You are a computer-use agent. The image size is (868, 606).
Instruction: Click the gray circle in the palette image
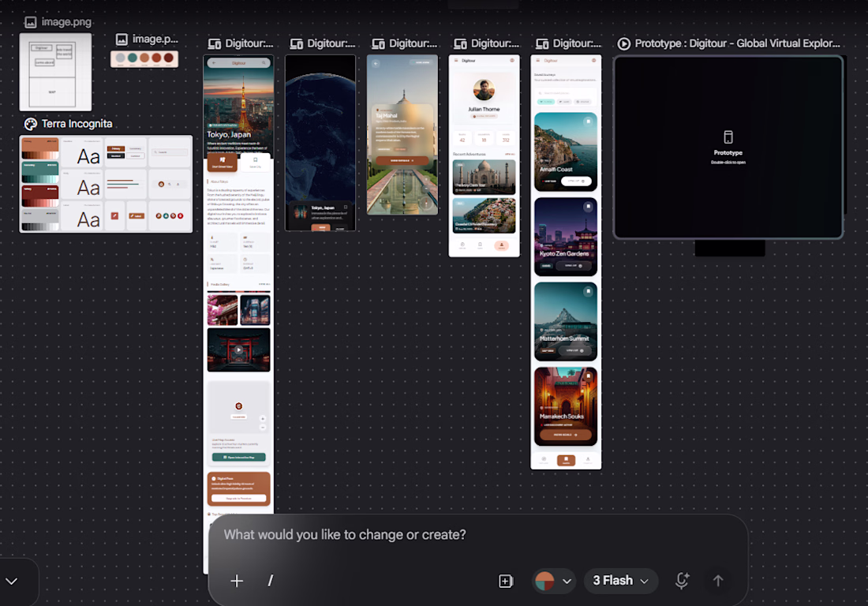click(120, 58)
